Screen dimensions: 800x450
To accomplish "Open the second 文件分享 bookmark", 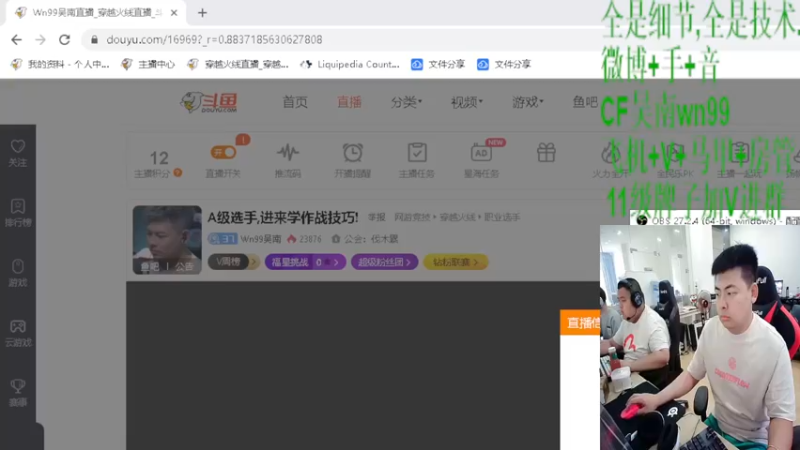I will pyautogui.click(x=505, y=64).
